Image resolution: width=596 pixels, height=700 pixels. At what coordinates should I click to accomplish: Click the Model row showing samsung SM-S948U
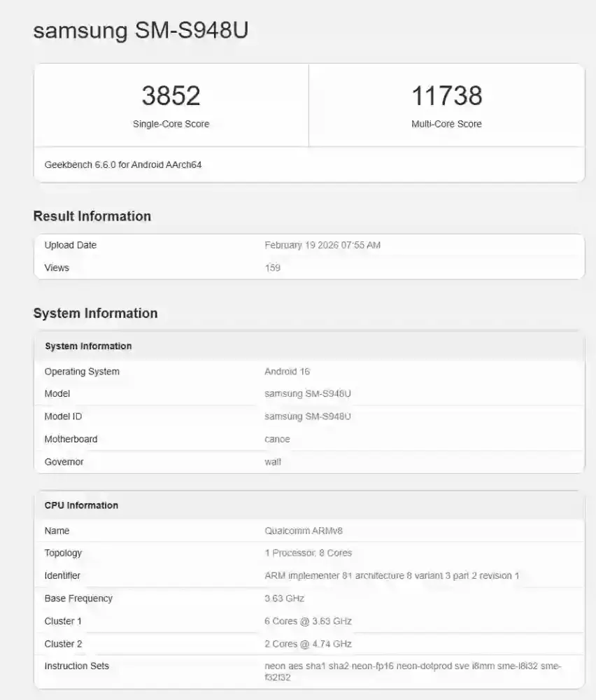(x=306, y=393)
